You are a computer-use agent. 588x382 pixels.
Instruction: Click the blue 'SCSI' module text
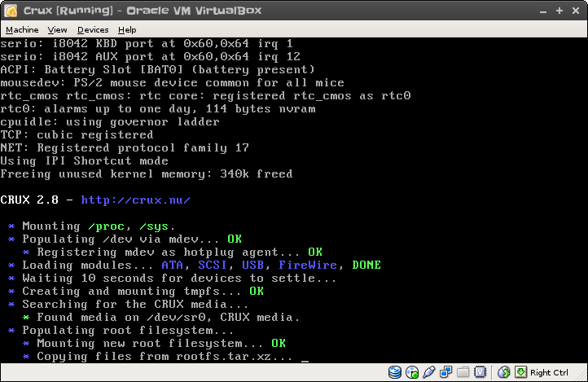point(213,265)
